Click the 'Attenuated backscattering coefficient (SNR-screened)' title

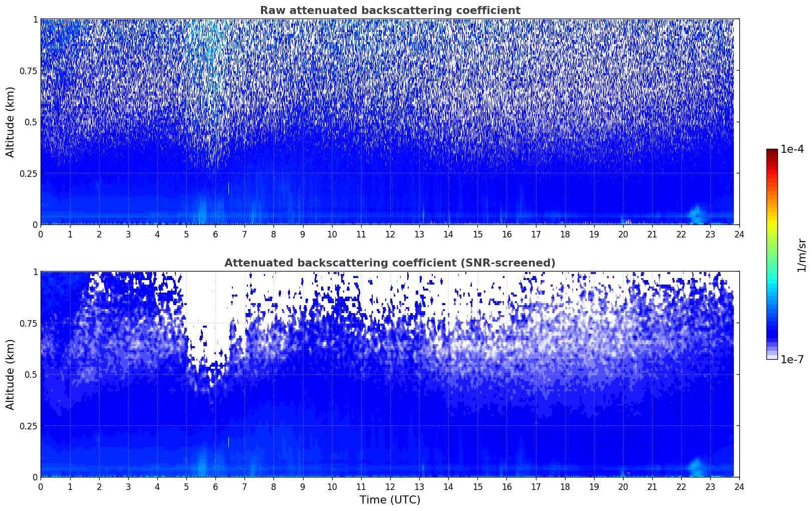[390, 263]
